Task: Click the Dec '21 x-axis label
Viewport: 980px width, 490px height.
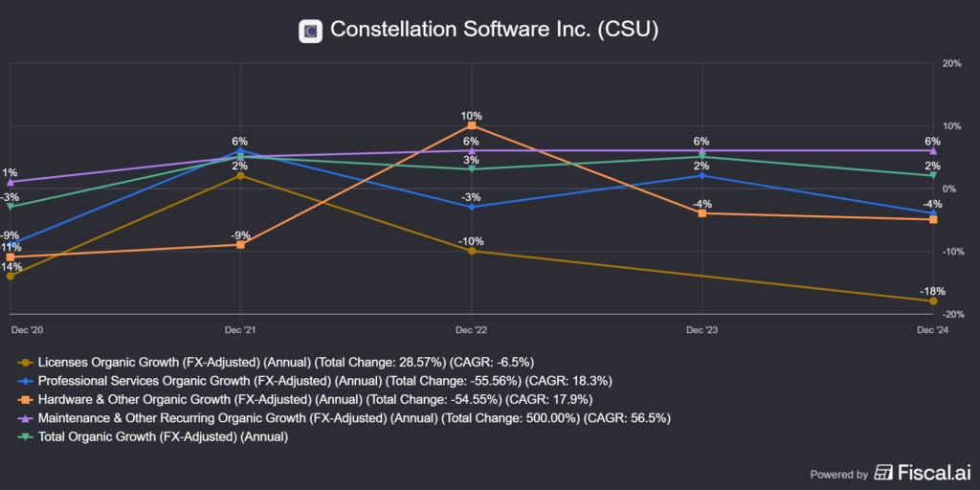Action: point(239,329)
